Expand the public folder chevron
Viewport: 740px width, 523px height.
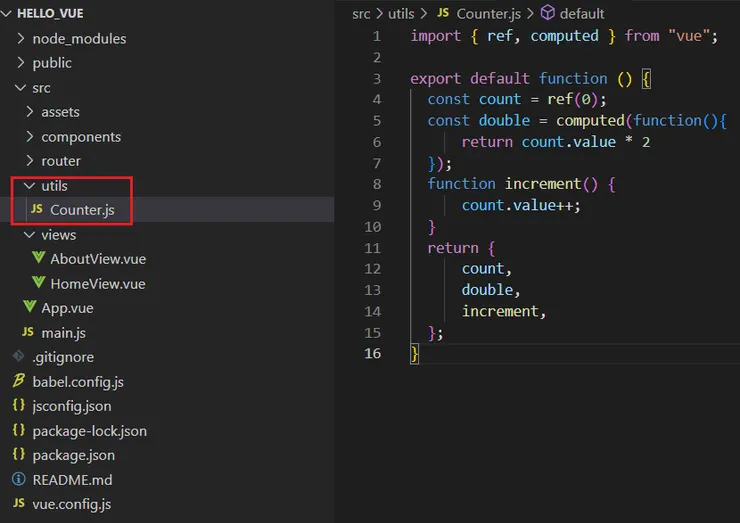click(x=20, y=62)
